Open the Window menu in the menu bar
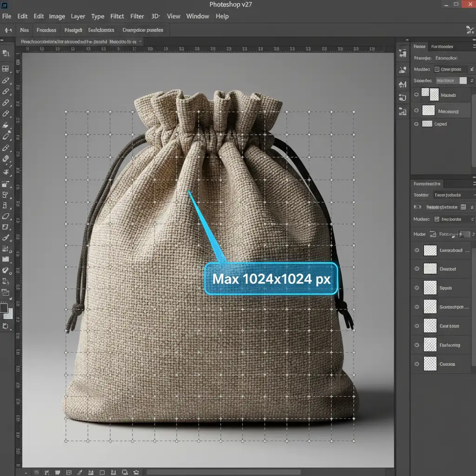476x476 pixels. pos(198,16)
